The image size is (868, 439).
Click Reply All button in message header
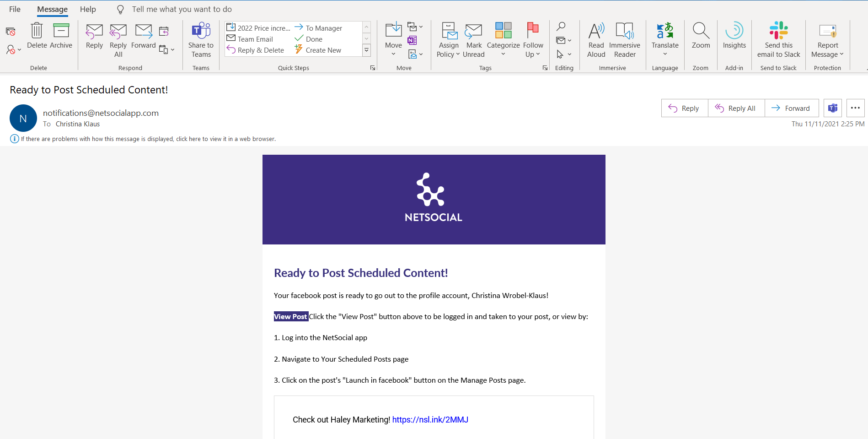click(x=736, y=108)
